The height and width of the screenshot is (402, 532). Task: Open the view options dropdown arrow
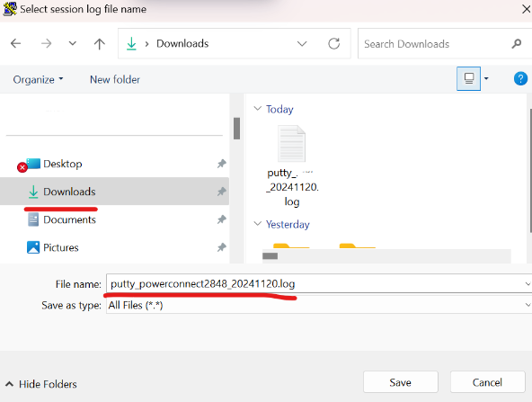click(486, 79)
